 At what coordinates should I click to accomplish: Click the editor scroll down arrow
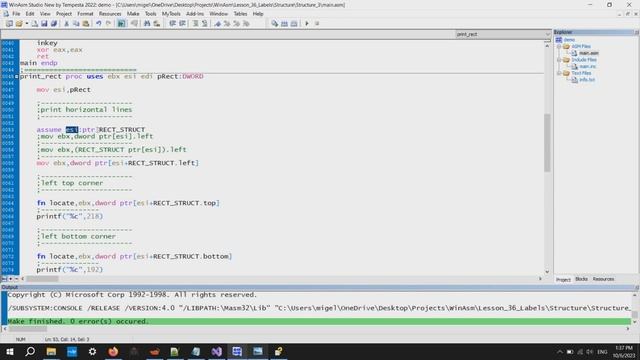547,272
